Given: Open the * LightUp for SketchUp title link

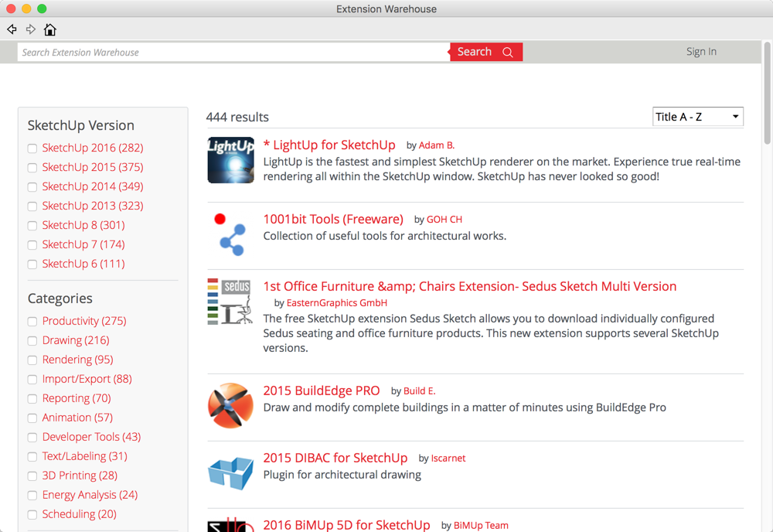Looking at the screenshot, I should (x=329, y=145).
